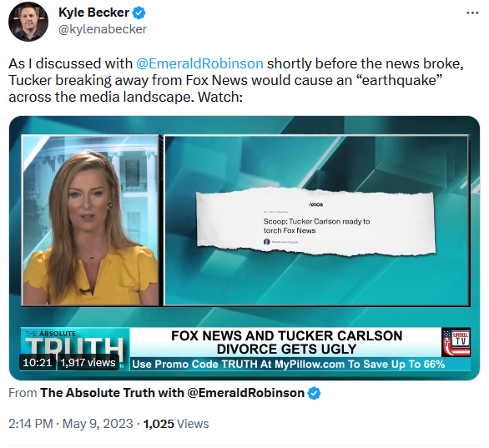
Task: Open Kyle Becker display name link
Action: (x=93, y=13)
